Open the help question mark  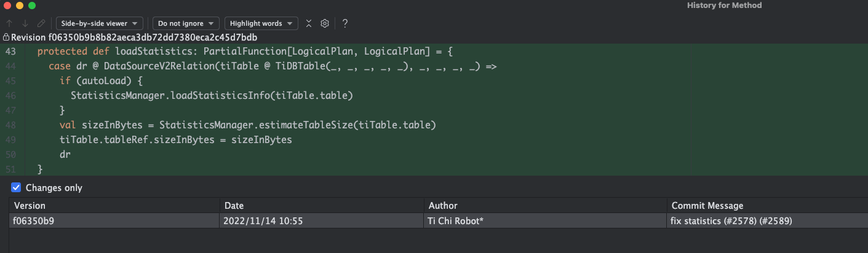coord(345,23)
